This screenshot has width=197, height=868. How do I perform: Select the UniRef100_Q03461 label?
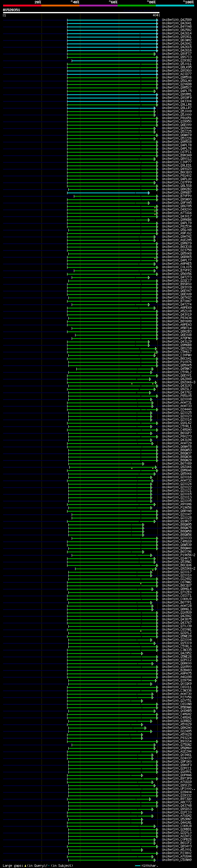point(177,755)
